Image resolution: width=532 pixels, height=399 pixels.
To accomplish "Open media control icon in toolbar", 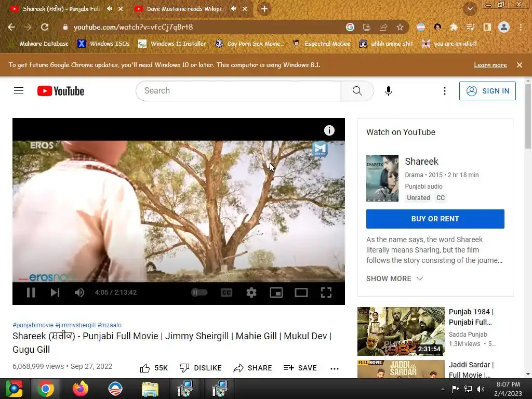I will coord(471,27).
